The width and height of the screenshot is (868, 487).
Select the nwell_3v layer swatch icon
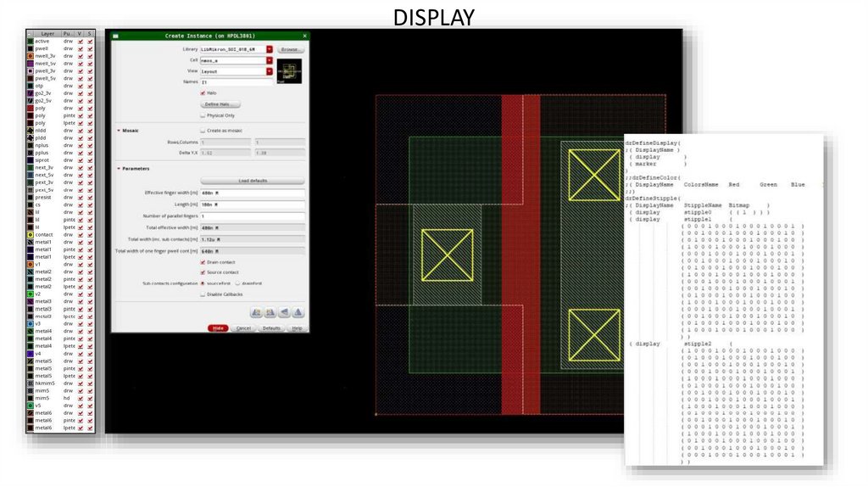[31, 56]
